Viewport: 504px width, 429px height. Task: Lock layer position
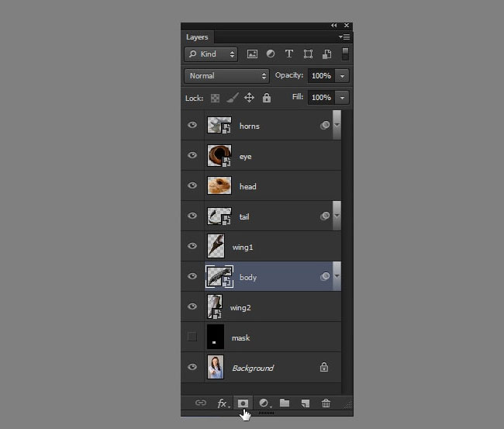click(x=249, y=98)
